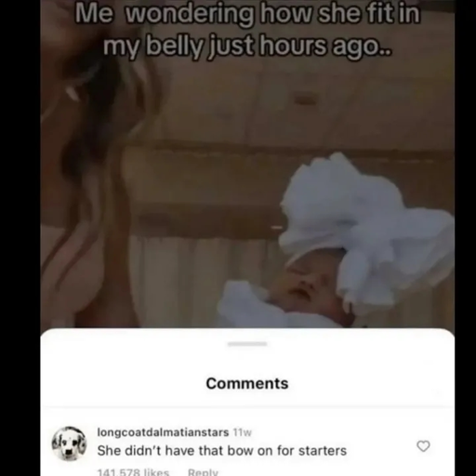Click the black bar right of the video
Screen dimensions: 476x476
click(x=465, y=238)
